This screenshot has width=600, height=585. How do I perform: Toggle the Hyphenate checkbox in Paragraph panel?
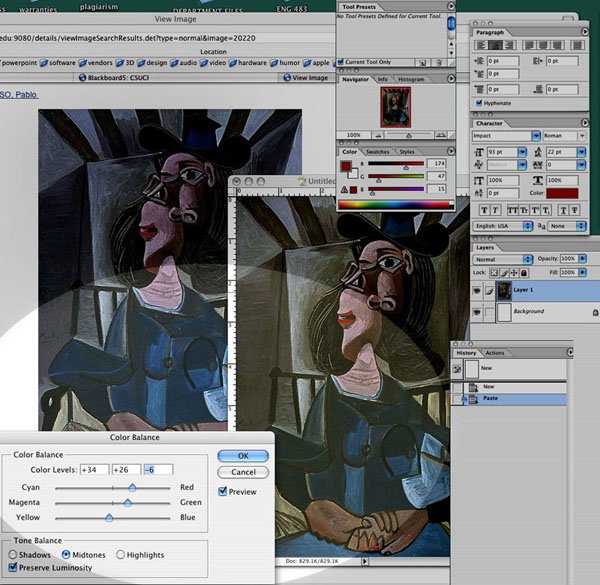tap(479, 103)
